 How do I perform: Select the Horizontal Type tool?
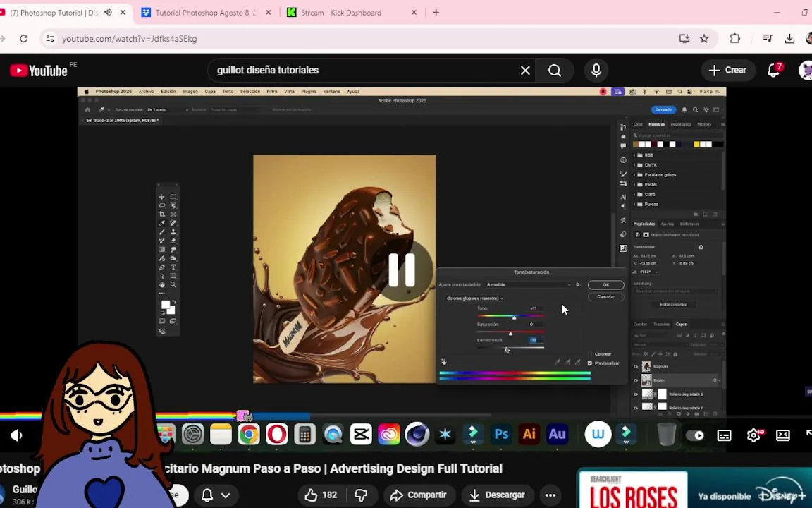point(173,267)
